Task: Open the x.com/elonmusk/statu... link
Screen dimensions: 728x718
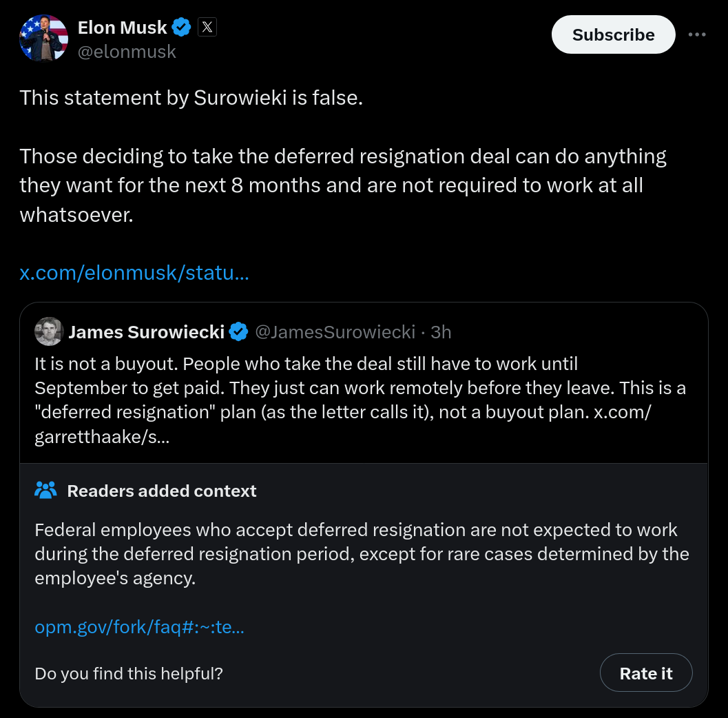Action: (x=134, y=273)
